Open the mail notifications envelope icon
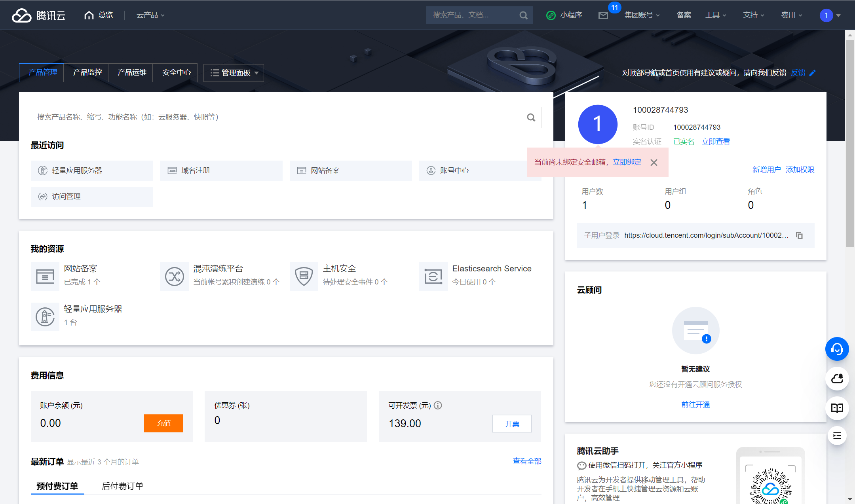Screen dimensions: 855x504 click(603, 15)
